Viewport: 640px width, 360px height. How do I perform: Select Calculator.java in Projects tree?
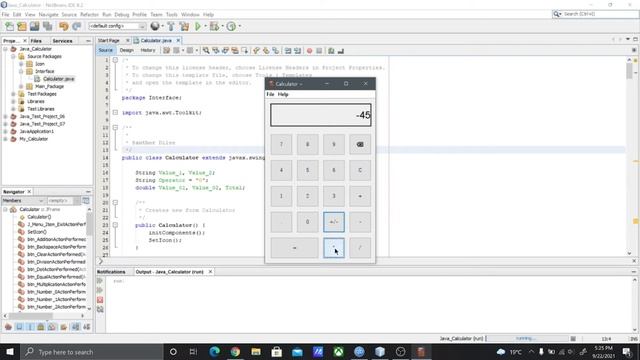[x=59, y=79]
